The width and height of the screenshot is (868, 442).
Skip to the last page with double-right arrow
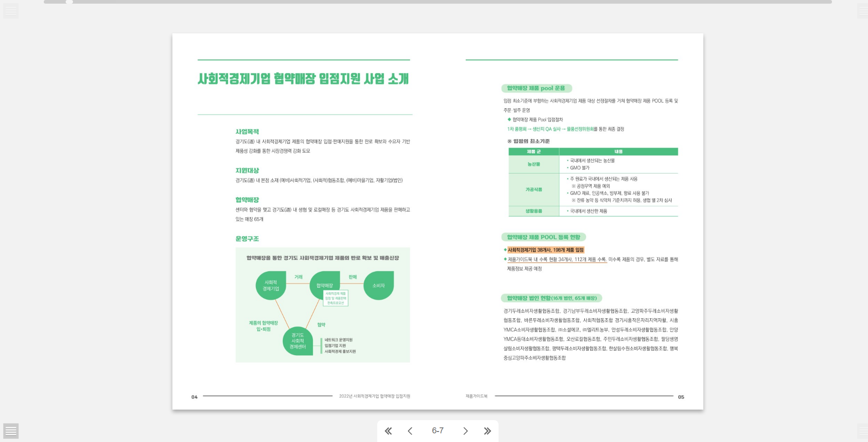(487, 431)
